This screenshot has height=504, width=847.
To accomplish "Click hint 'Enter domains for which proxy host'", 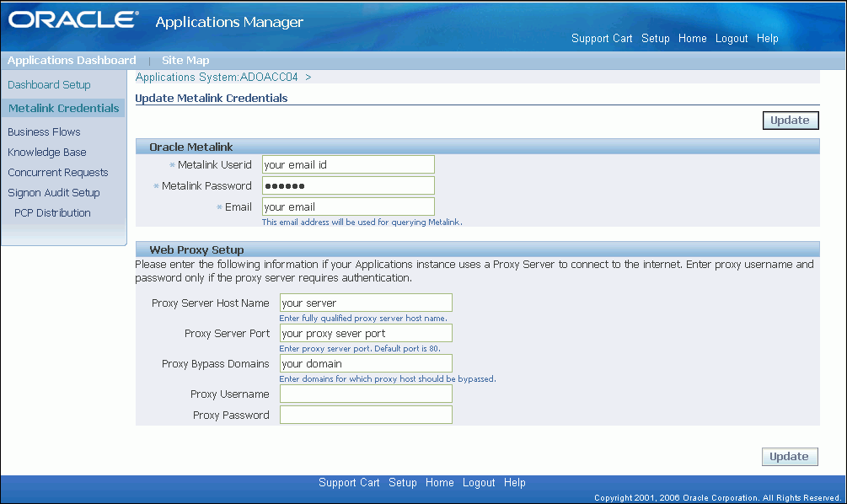I will tap(388, 378).
